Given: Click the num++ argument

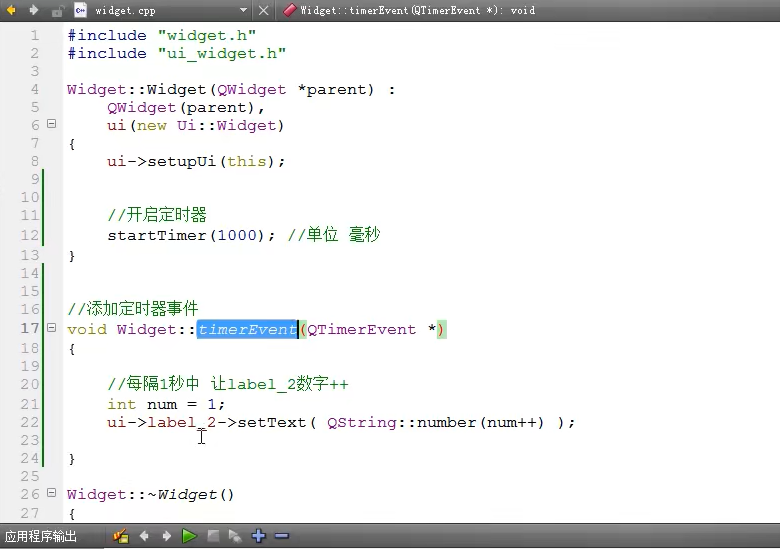Looking at the screenshot, I should (x=512, y=423).
